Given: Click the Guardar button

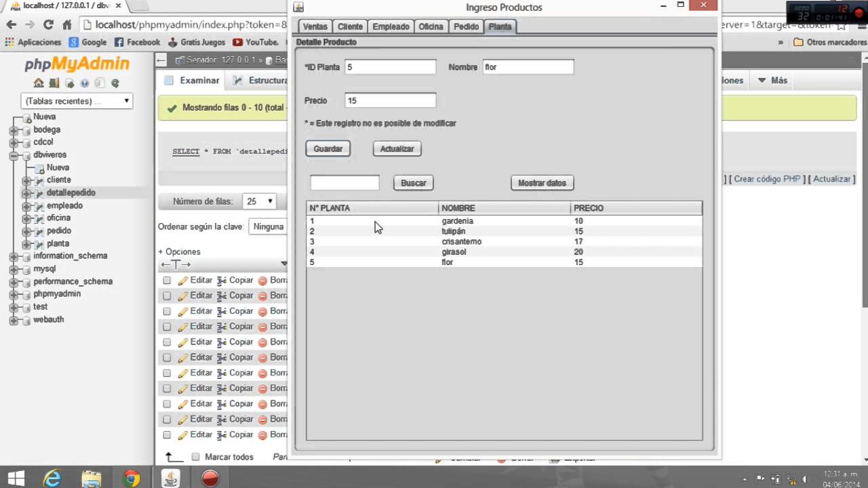Looking at the screenshot, I should coord(328,148).
